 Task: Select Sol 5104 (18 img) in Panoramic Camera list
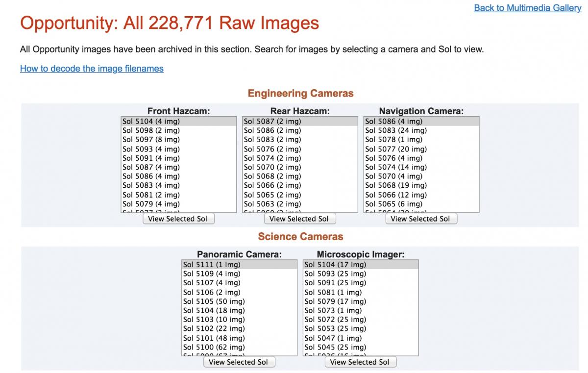point(239,310)
